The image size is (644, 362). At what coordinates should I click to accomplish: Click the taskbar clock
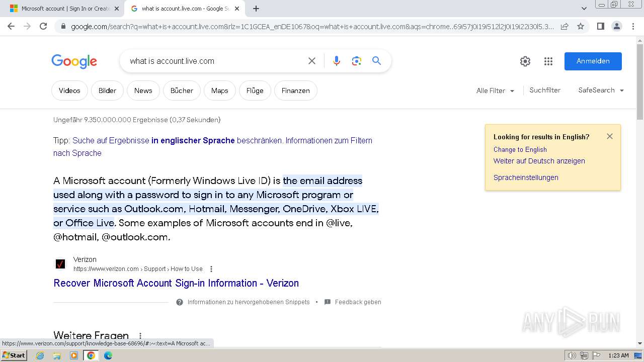618,355
